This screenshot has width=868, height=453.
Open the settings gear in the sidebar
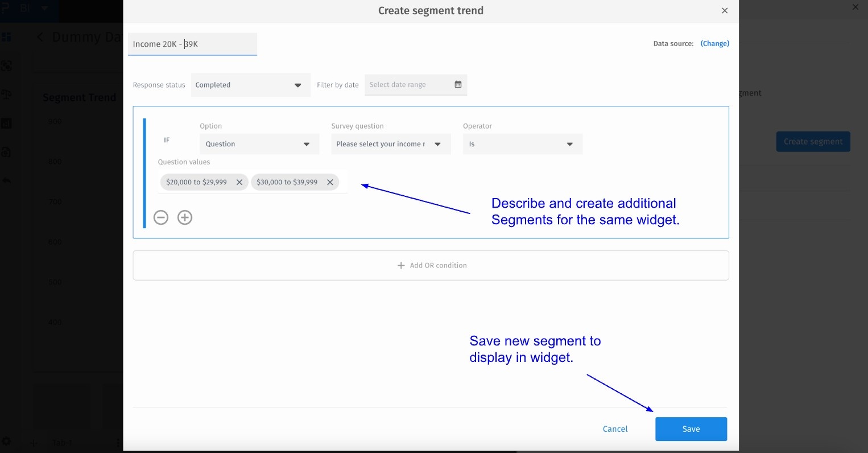6,441
